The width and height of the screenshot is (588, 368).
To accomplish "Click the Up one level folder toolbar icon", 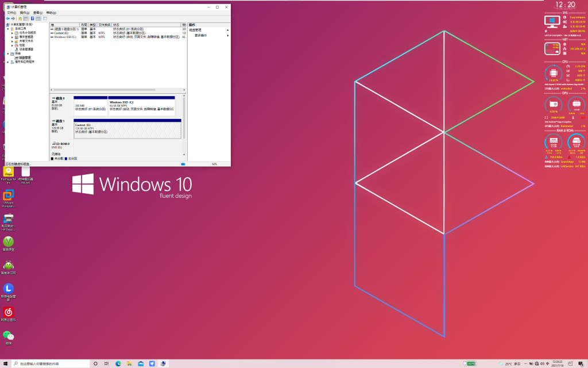I will [x=20, y=18].
